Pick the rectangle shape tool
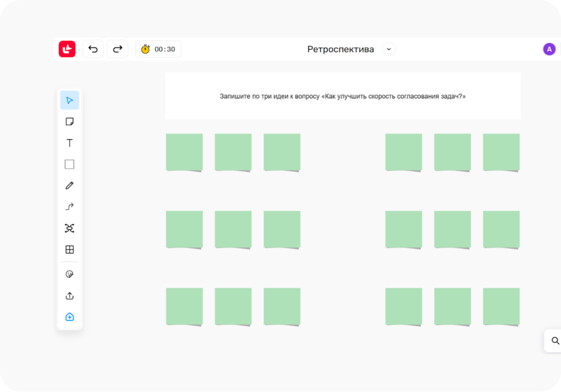The height and width of the screenshot is (392, 561). click(x=69, y=165)
